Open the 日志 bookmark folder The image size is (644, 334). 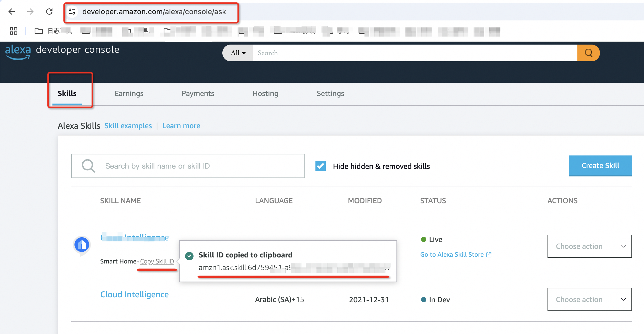[53, 31]
